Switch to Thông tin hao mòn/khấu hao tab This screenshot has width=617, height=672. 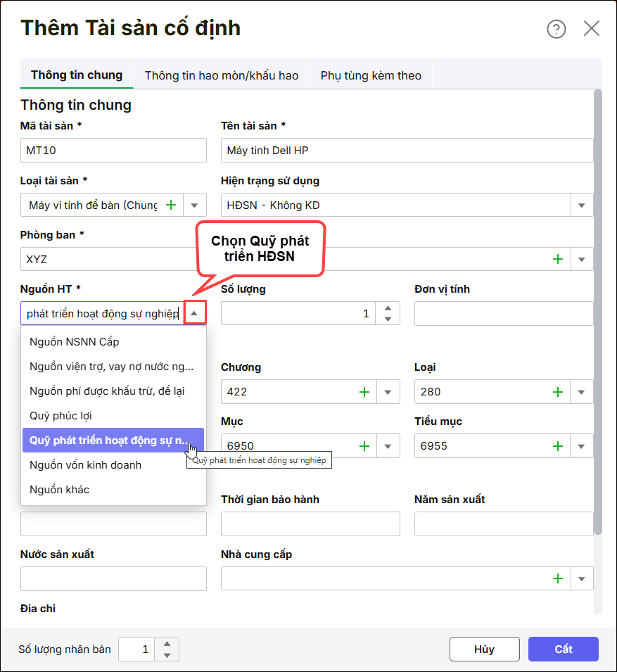pos(222,75)
